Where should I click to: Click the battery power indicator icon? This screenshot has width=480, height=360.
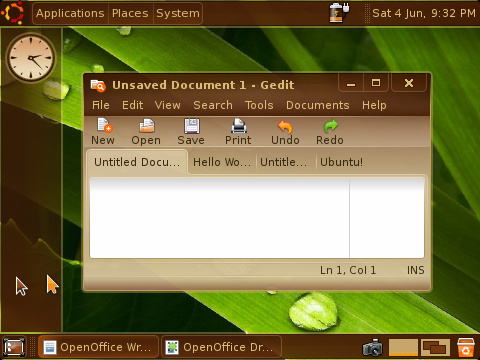(339, 13)
